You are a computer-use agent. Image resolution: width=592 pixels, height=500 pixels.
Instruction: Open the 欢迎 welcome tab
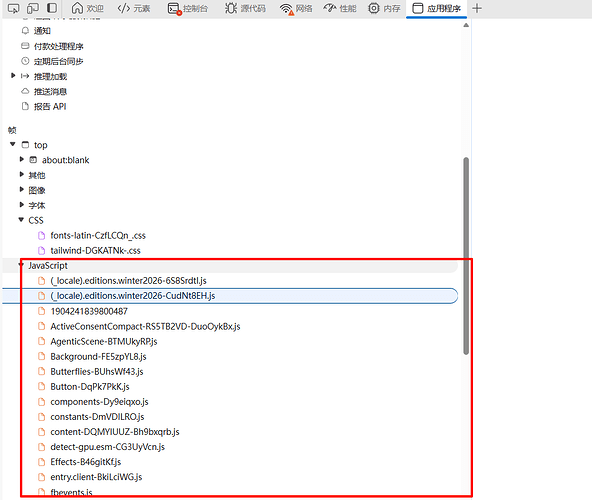click(87, 8)
